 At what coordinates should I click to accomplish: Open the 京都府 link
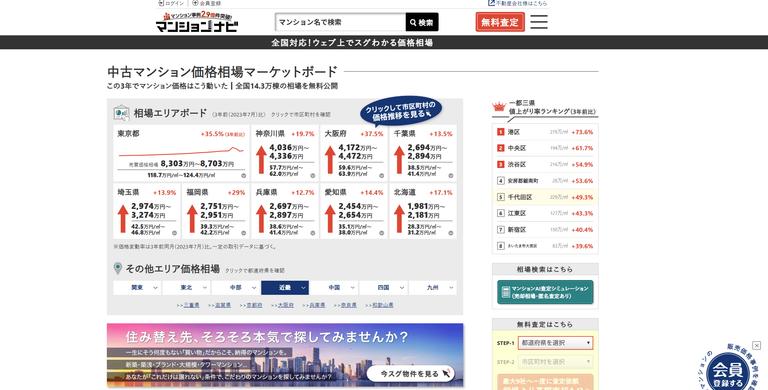point(254,305)
